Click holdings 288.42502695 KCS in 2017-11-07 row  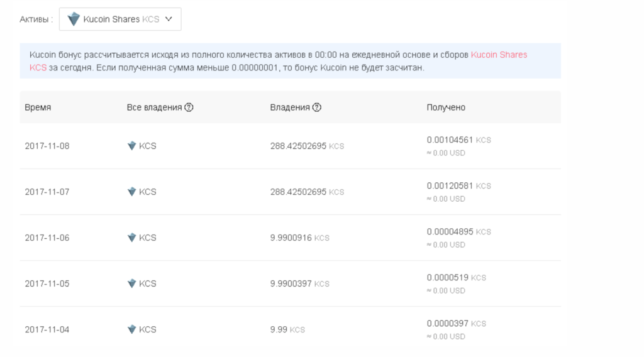(307, 192)
